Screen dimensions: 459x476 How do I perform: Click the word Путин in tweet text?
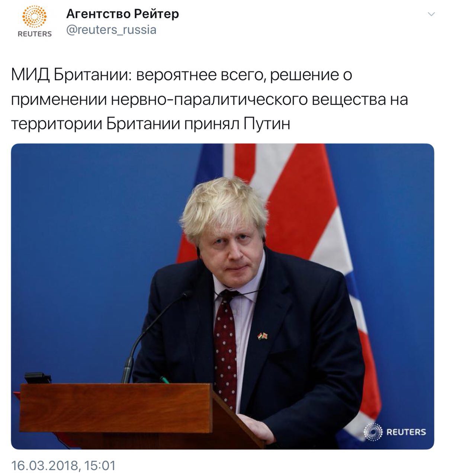[267, 124]
